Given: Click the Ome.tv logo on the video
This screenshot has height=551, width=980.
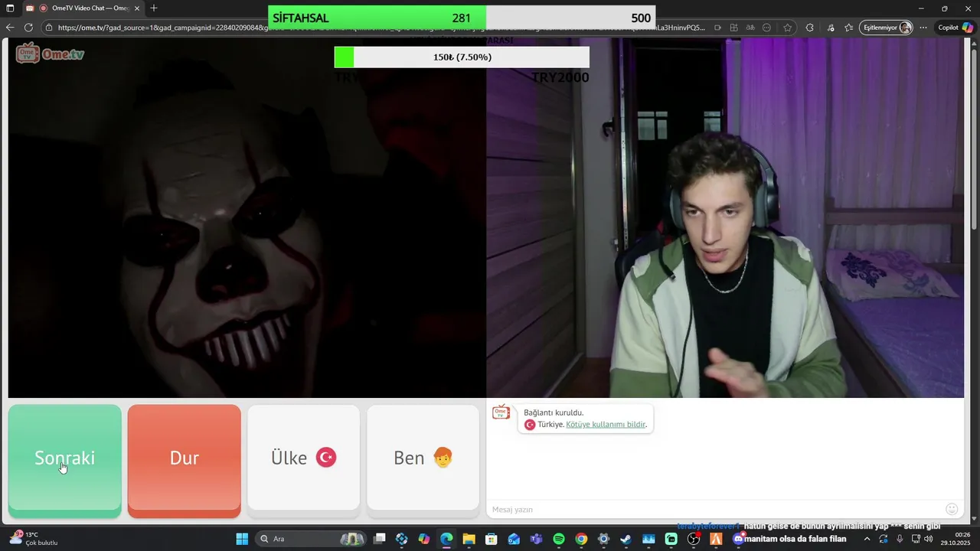Looking at the screenshot, I should [x=50, y=54].
